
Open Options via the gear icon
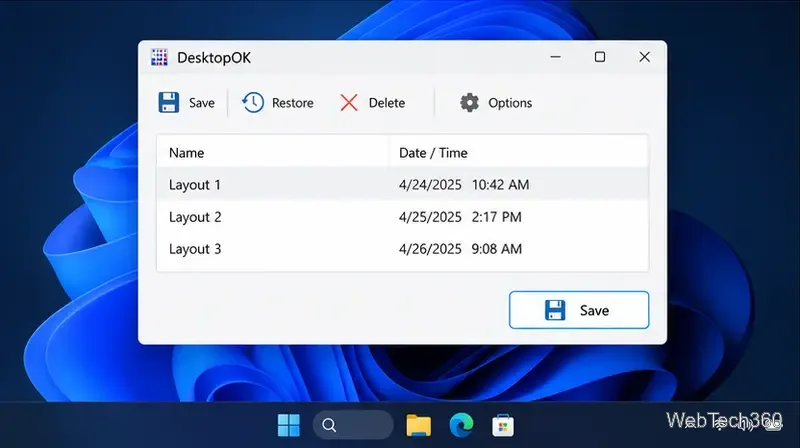coord(469,103)
